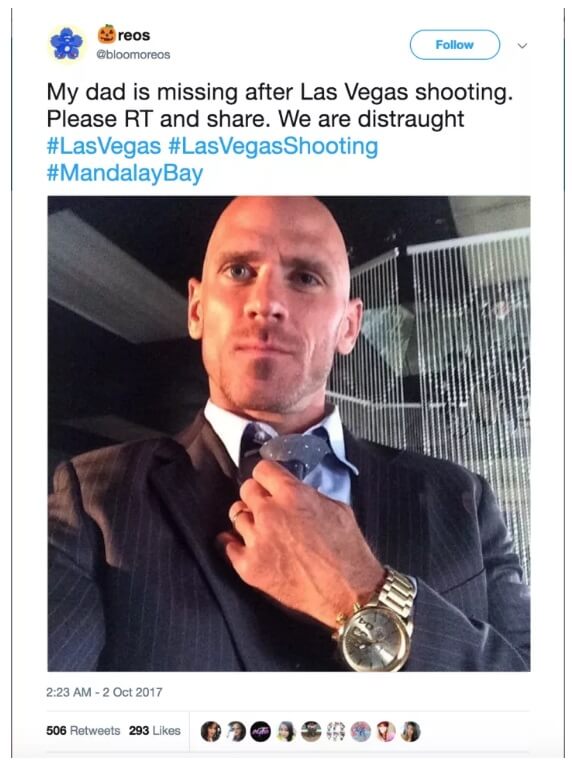Open the #LasVegas hashtag
This screenshot has width=572, height=761.
point(103,146)
